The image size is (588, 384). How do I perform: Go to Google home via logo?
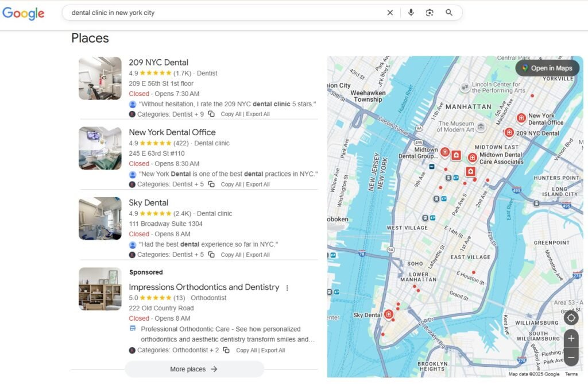point(24,13)
